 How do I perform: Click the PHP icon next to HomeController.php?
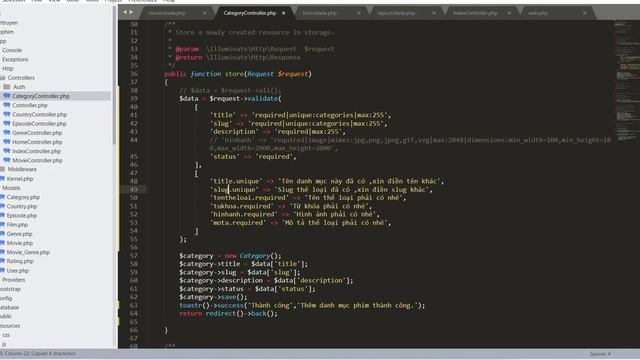pyautogui.click(x=7, y=142)
